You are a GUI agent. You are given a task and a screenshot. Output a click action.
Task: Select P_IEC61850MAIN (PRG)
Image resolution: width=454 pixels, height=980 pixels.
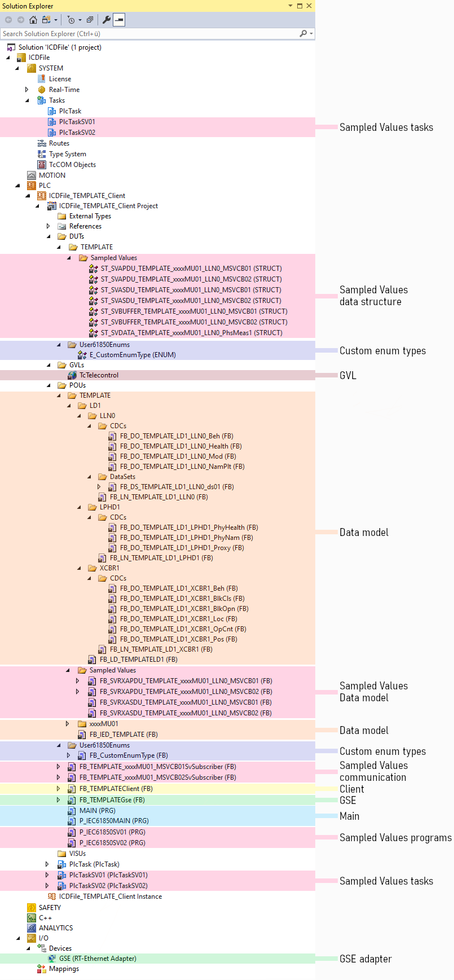pos(114,821)
